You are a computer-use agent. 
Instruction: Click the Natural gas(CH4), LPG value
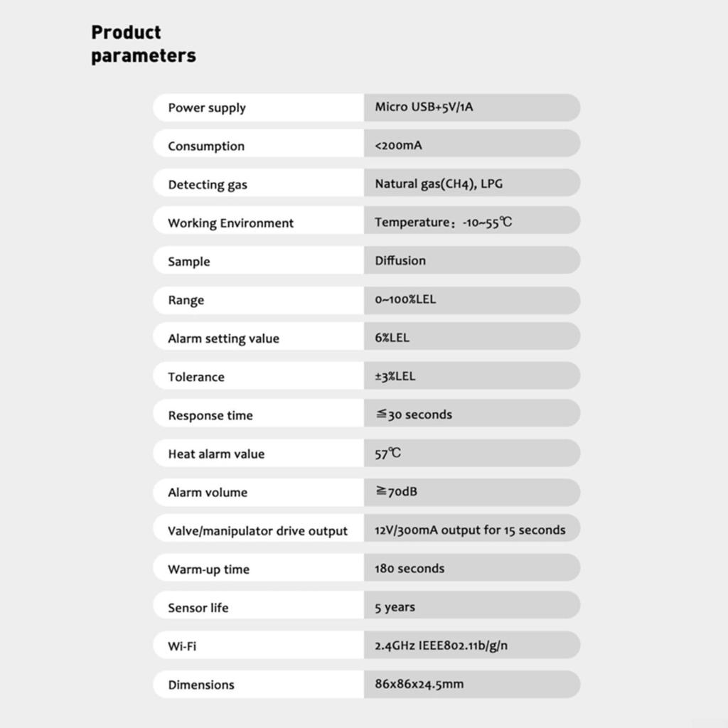point(439,184)
